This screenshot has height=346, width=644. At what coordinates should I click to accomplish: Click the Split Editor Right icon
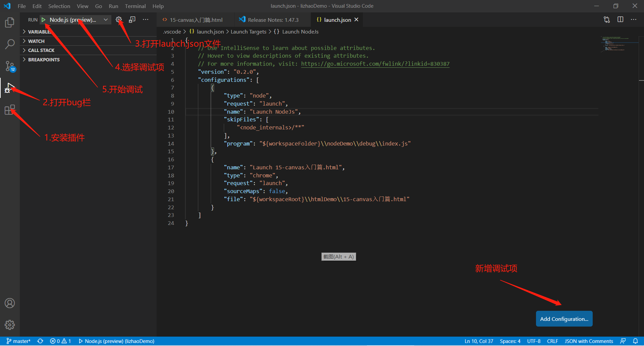coord(620,20)
